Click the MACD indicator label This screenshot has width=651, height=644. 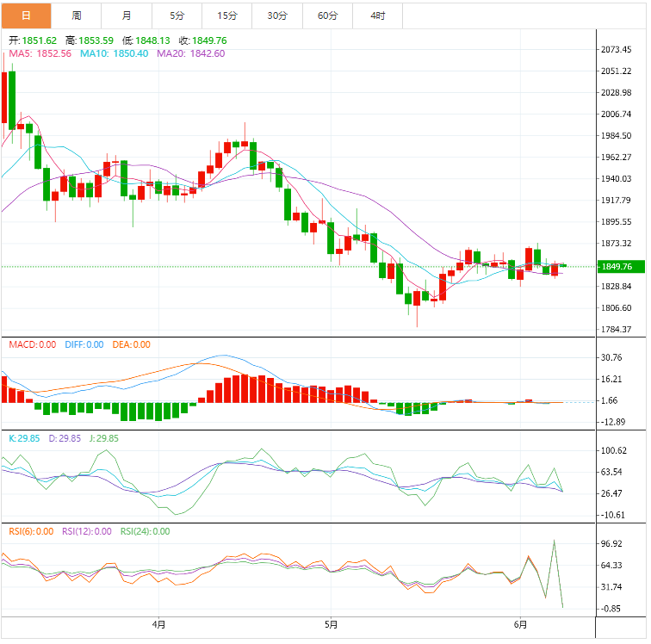pyautogui.click(x=33, y=344)
